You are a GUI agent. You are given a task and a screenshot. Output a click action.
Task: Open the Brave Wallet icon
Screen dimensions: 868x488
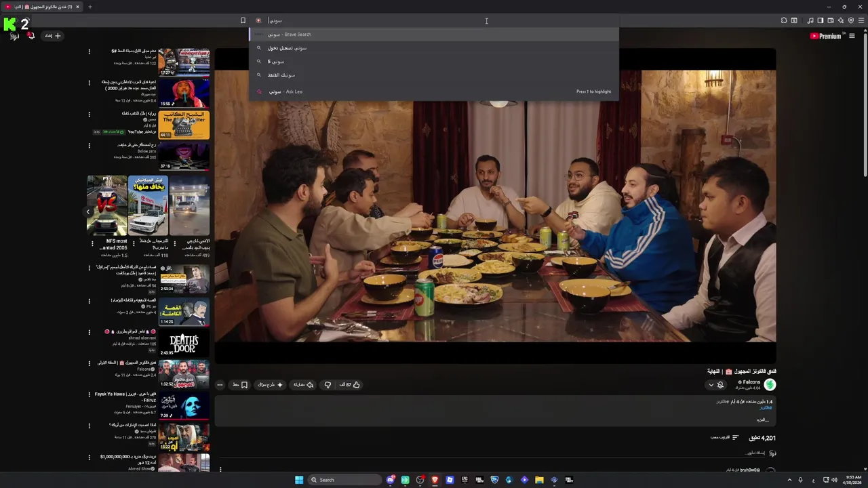click(831, 20)
